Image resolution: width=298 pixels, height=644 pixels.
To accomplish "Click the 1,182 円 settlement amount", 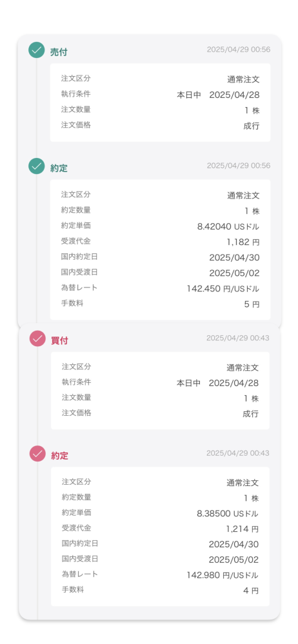I will (243, 242).
